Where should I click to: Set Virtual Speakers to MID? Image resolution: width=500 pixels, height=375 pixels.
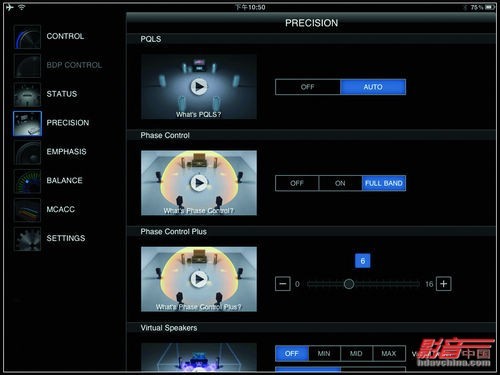(x=356, y=354)
